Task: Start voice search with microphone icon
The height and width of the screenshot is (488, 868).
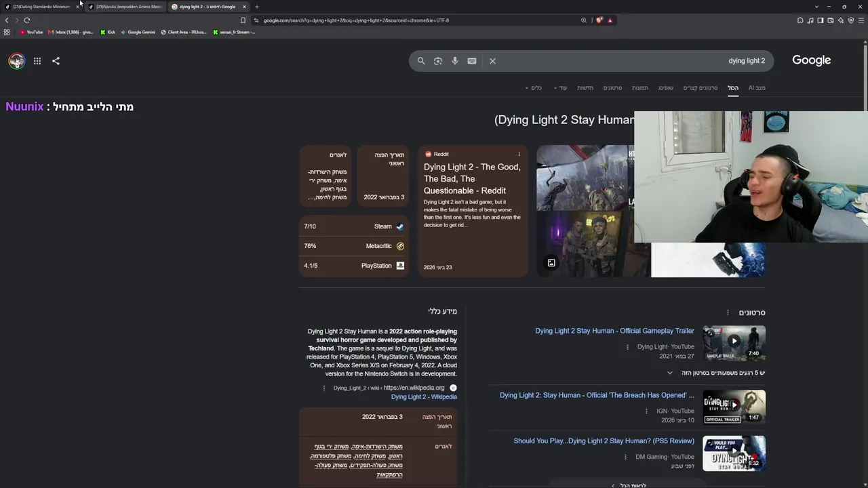Action: coord(455,61)
